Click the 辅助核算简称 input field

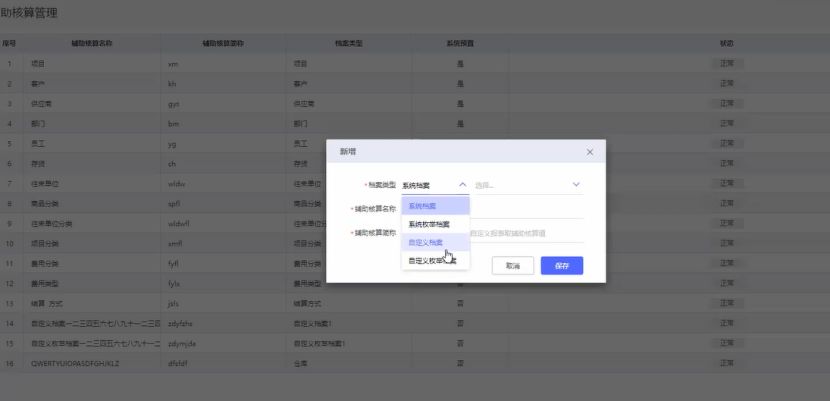click(525, 233)
